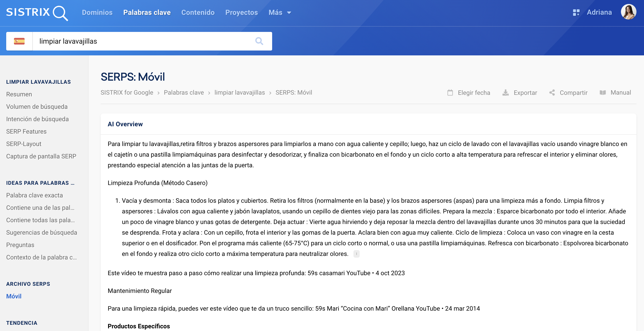Click the Compartir share icon

coord(552,93)
